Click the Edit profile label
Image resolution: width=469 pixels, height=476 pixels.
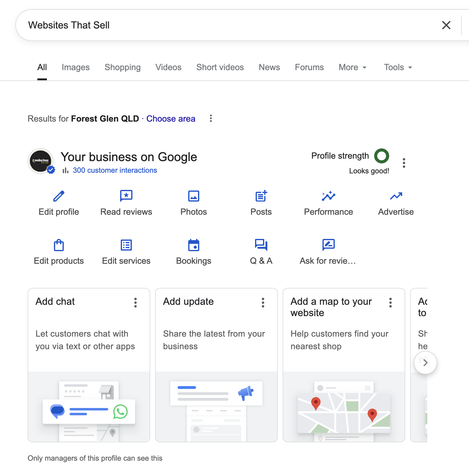click(x=59, y=212)
